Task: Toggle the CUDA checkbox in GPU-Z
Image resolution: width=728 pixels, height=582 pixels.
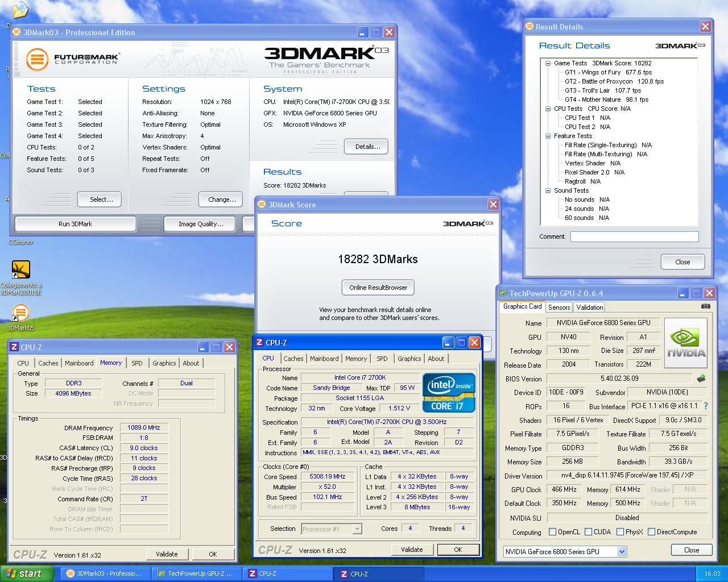Action: (x=588, y=532)
